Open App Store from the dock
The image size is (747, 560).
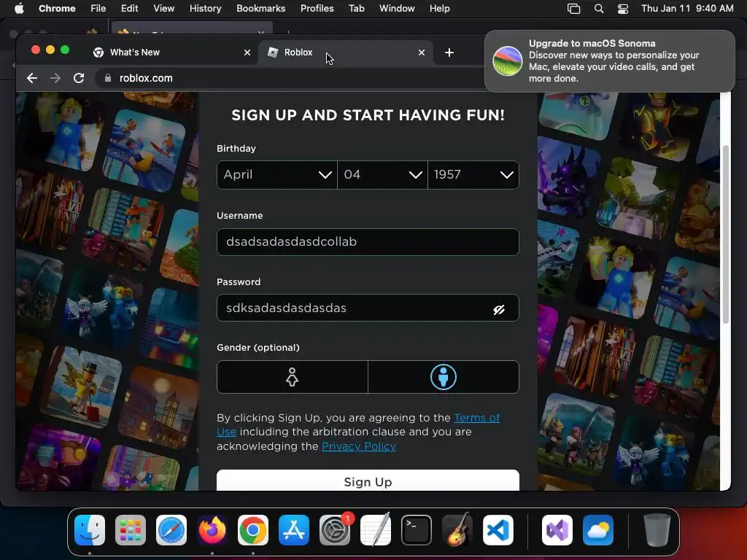tap(294, 530)
